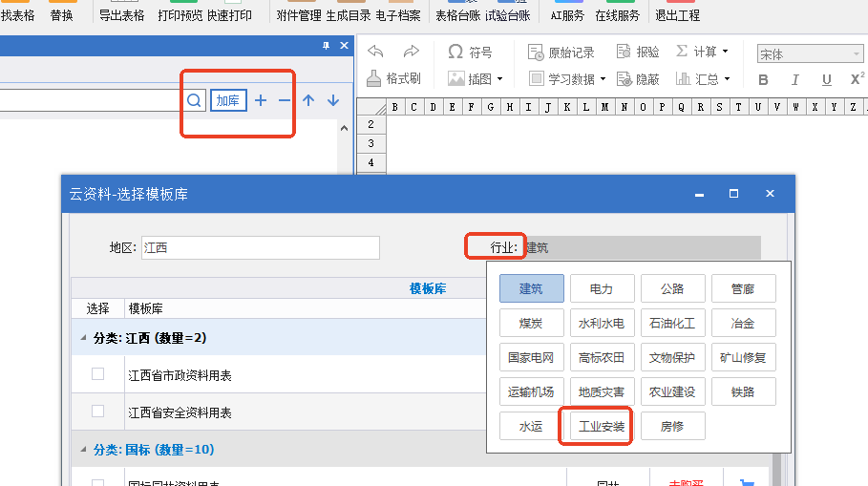Click the shopping cart icon
Viewport: 868px width, 486px height.
click(x=746, y=482)
